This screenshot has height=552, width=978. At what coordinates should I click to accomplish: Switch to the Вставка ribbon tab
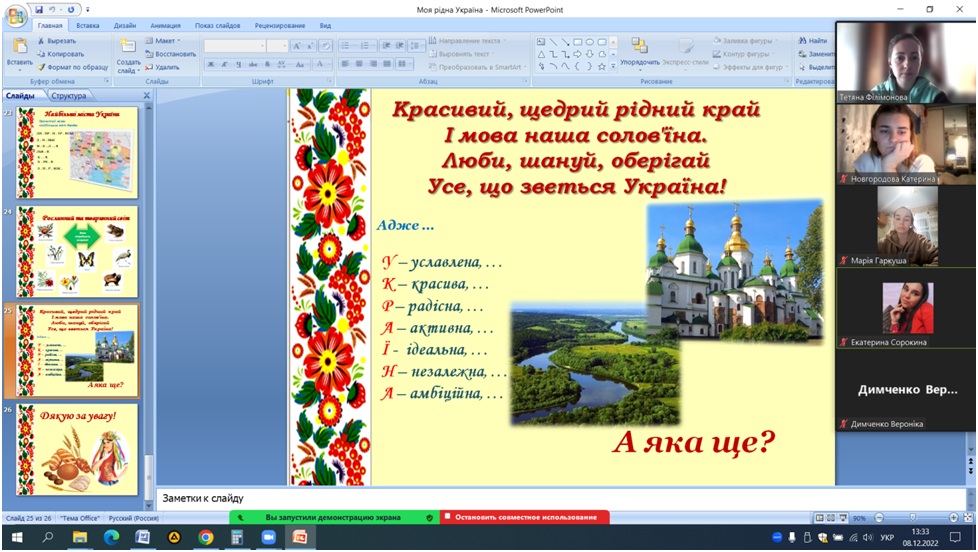(x=88, y=25)
